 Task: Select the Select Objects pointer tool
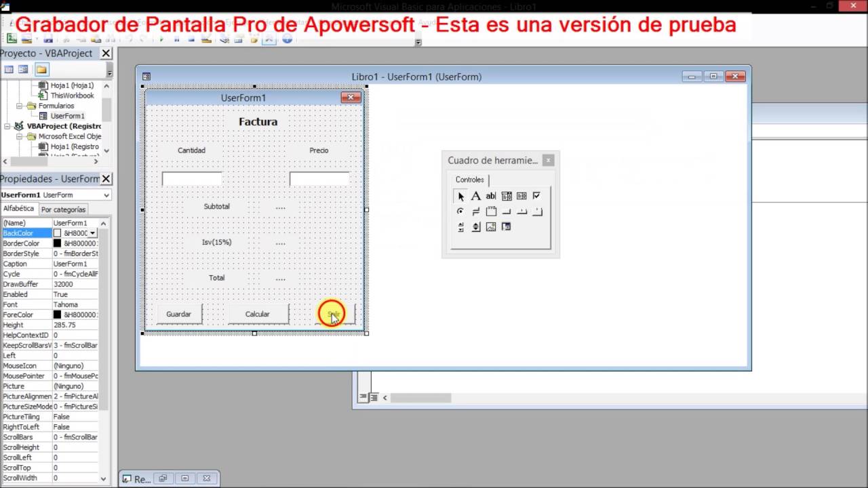pos(461,196)
